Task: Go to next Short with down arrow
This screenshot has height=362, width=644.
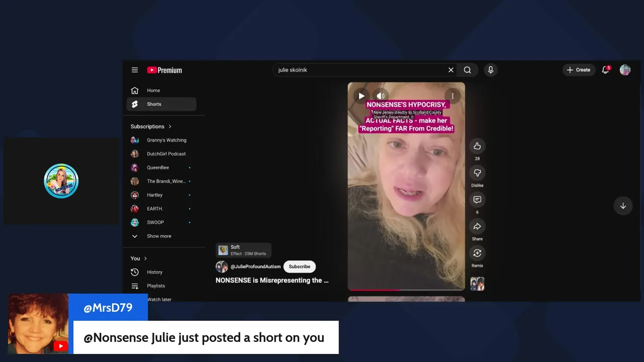Action: point(623,206)
